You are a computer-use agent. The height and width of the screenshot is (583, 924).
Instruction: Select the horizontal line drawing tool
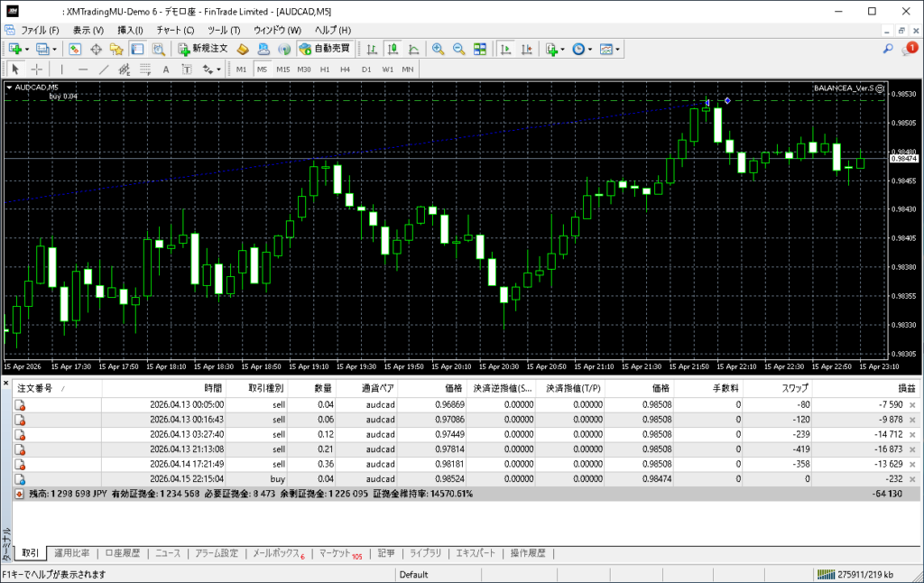pyautogui.click(x=82, y=69)
